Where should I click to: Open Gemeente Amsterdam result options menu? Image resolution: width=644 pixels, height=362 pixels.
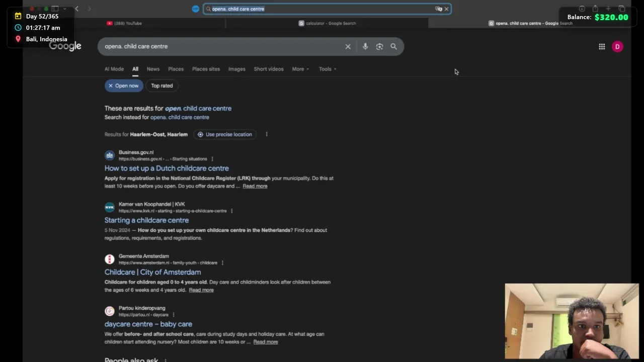coord(222,262)
